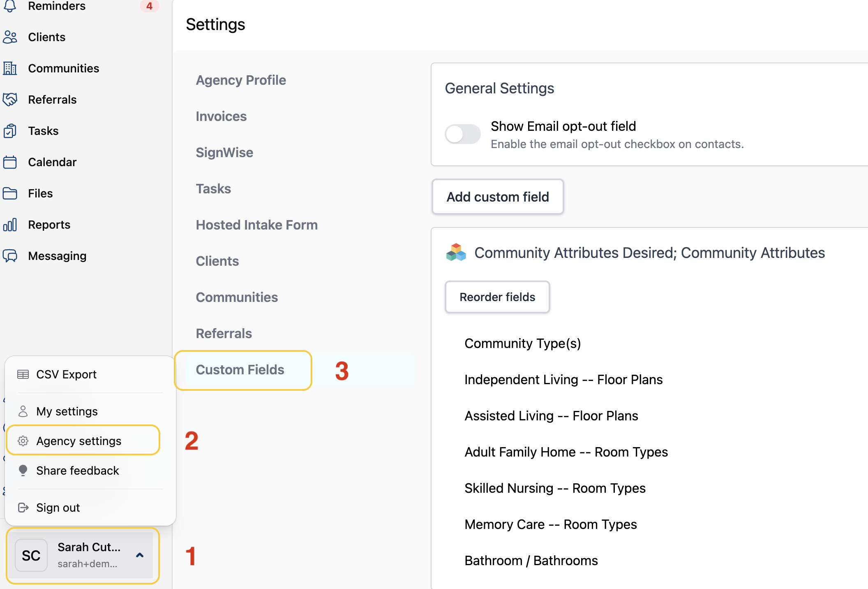This screenshot has width=868, height=589.
Task: Click the Tasks clipboard icon
Action: 10,131
